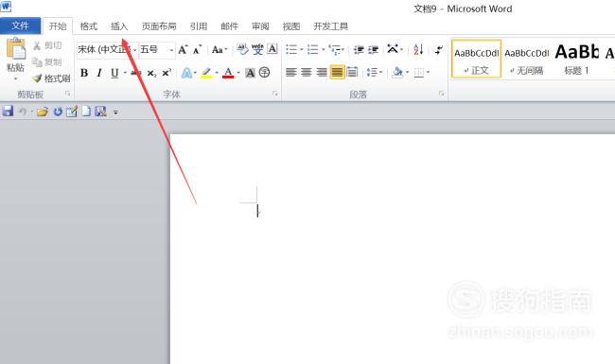Screen dimensions: 615x364
Task: Switch to the 开发工具 Developer tab
Action: 330,26
